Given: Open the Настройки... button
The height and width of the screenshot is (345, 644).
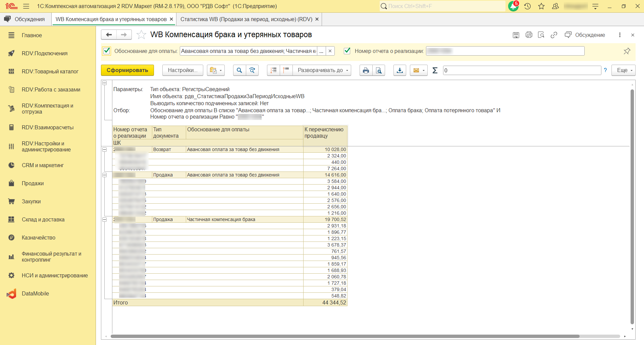Looking at the screenshot, I should 182,70.
